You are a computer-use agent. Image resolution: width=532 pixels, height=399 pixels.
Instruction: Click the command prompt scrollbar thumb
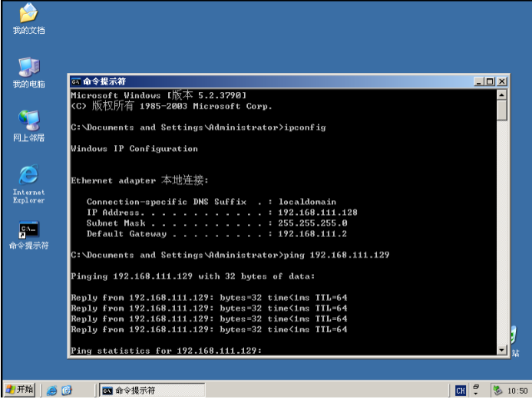(x=502, y=110)
